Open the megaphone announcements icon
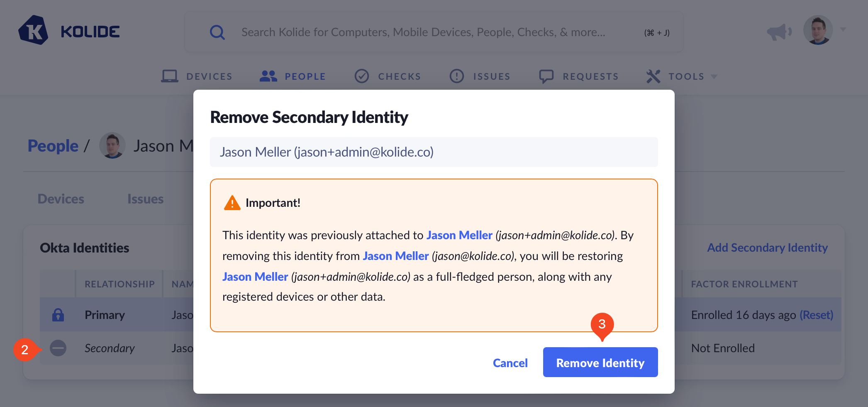Screen dimensions: 868x407 [779, 32]
